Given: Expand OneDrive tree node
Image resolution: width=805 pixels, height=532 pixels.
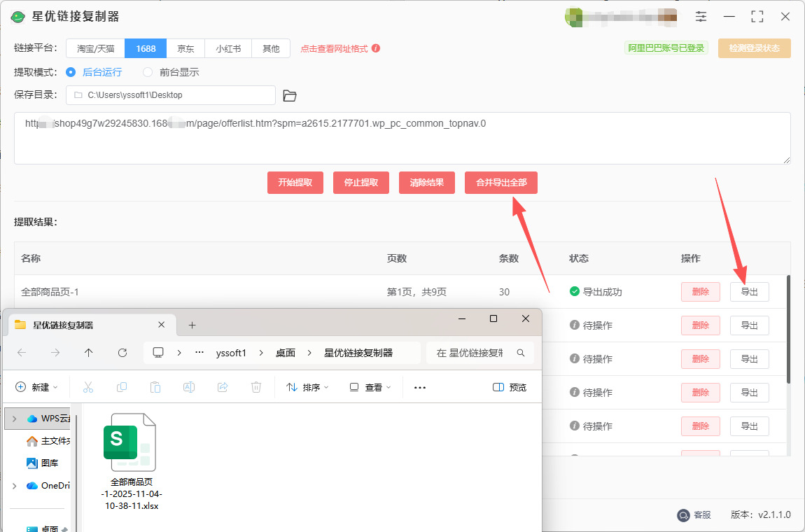Looking at the screenshot, I should click(x=15, y=486).
